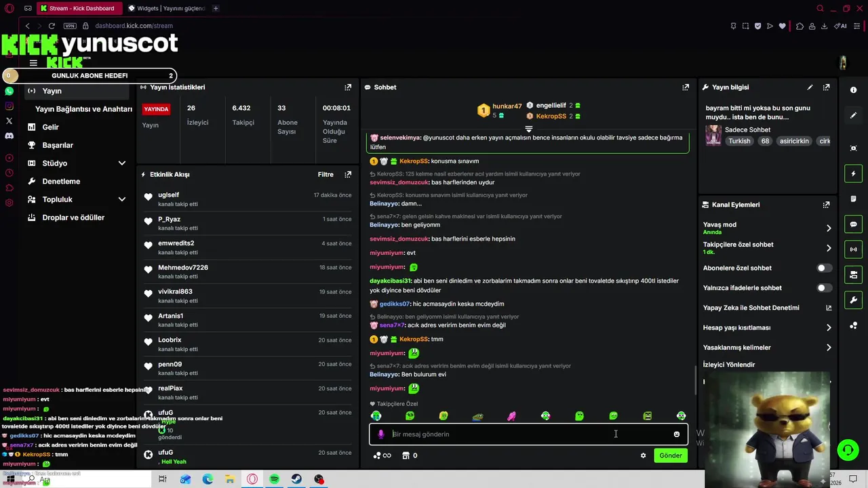Open channel points infinity icon
Image resolution: width=868 pixels, height=488 pixels.
tap(382, 455)
